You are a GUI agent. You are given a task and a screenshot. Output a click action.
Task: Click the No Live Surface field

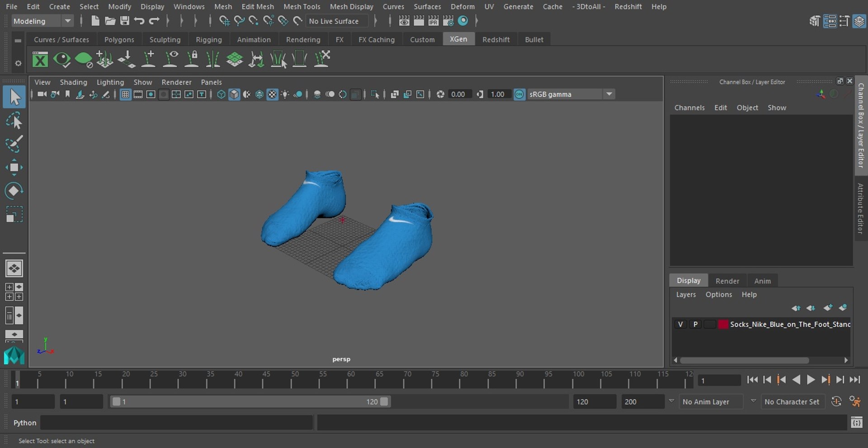(337, 21)
